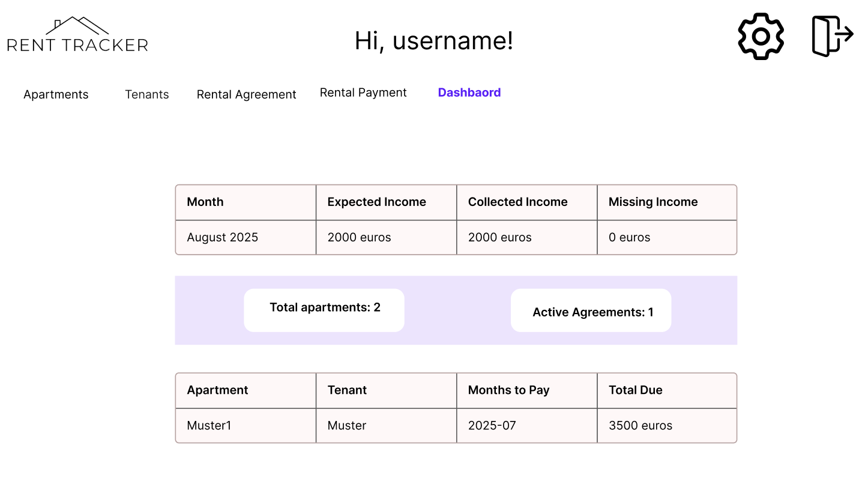
Task: Click the Total apartments: 2 card
Action: click(x=324, y=310)
